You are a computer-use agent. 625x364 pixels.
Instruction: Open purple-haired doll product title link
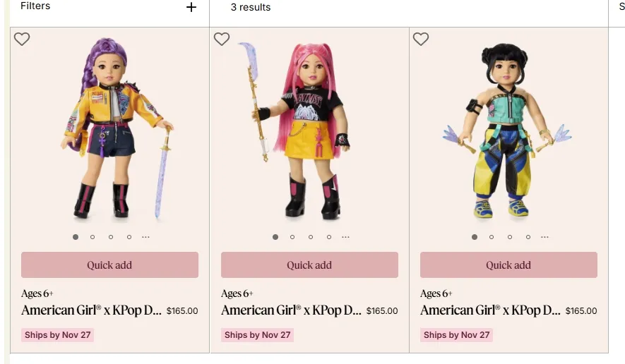92,310
